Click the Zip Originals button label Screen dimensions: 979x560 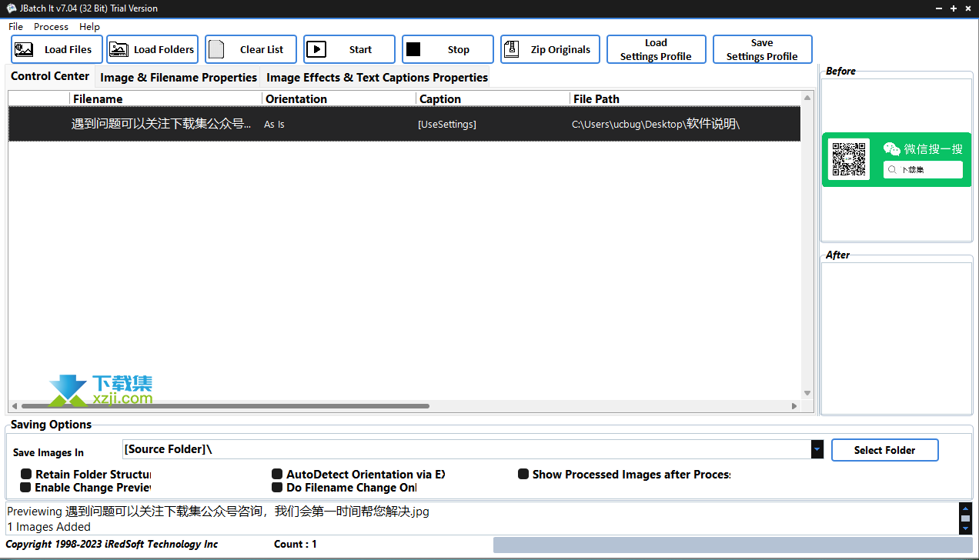(560, 49)
